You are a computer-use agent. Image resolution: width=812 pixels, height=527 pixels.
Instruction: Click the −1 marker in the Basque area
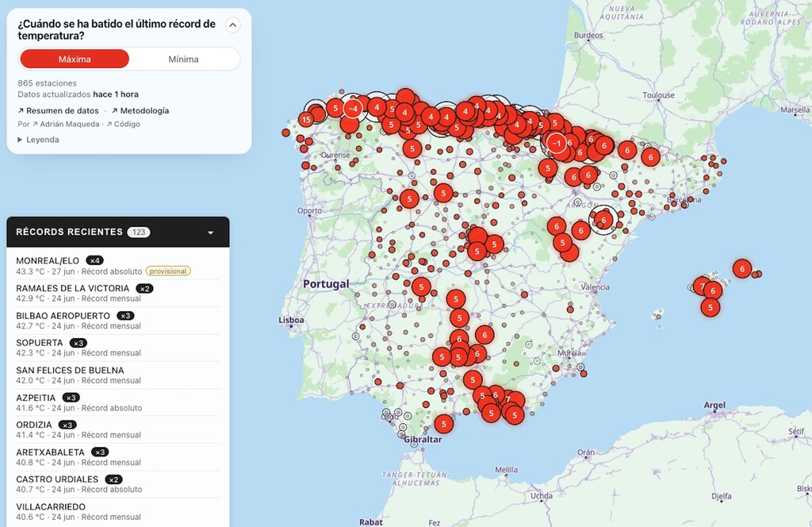[x=556, y=143]
